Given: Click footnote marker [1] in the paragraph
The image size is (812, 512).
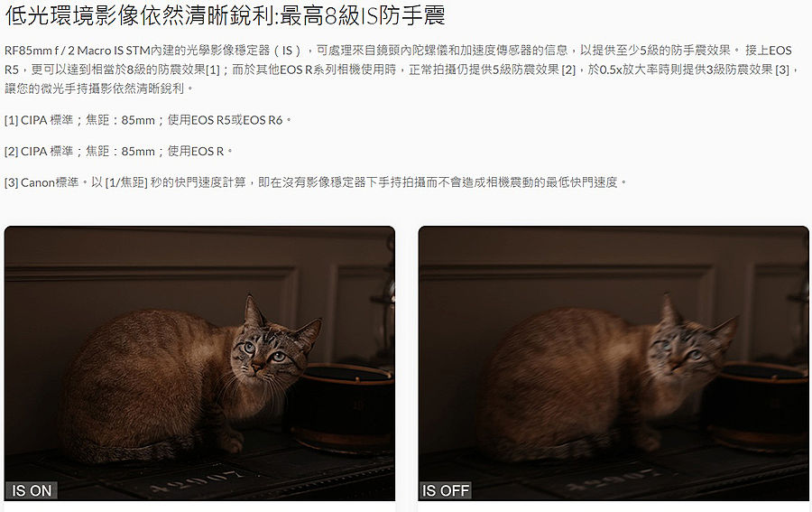Looking at the screenshot, I should [213, 70].
